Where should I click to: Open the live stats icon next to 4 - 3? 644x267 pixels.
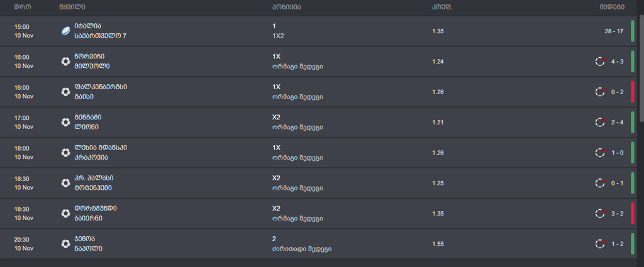click(x=600, y=62)
